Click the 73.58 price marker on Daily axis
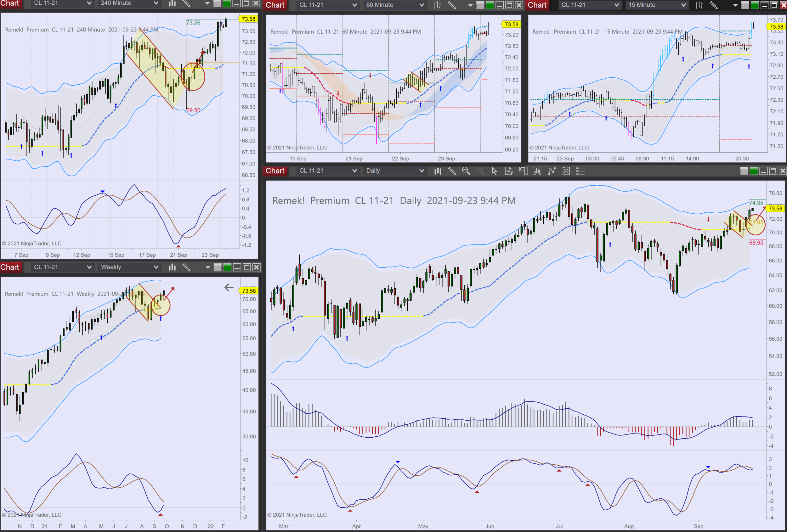The height and width of the screenshot is (532, 787). click(x=775, y=209)
